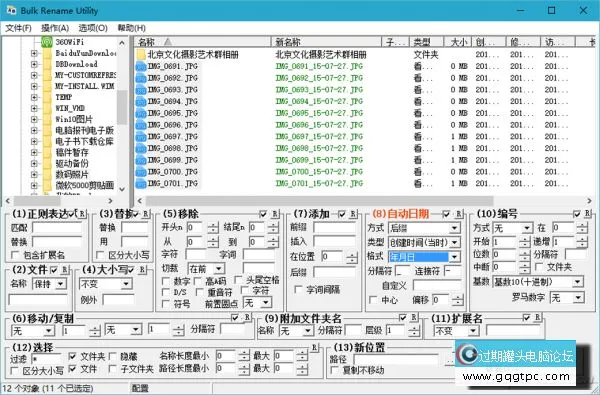The height and width of the screenshot is (395, 600).
Task: Sort by the 类型 column header
Action: [x=427, y=42]
